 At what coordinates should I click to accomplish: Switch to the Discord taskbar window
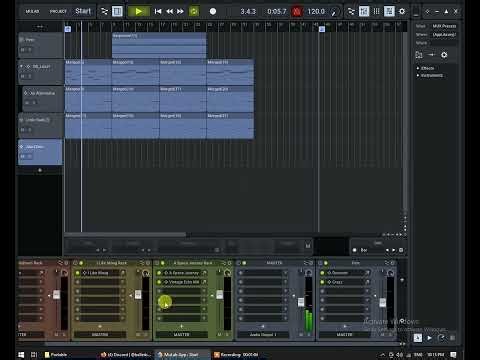click(x=127, y=355)
